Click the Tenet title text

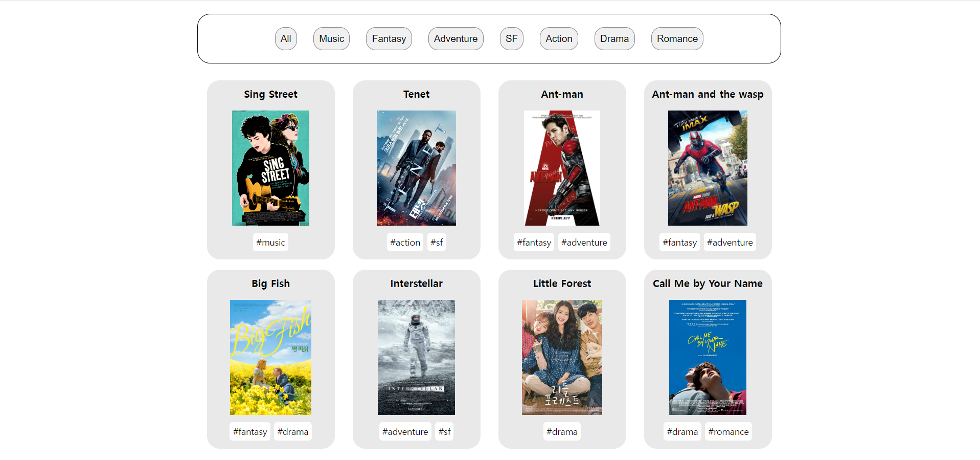coord(416,94)
